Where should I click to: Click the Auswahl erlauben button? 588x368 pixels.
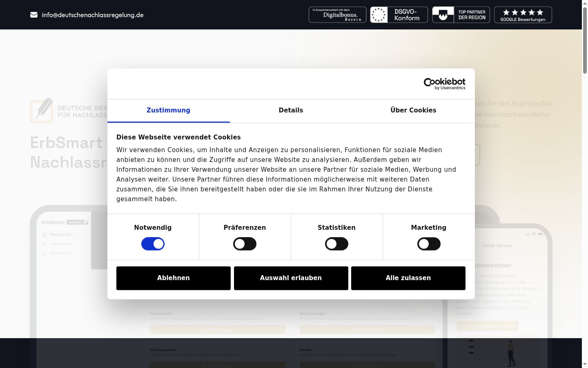coord(291,278)
